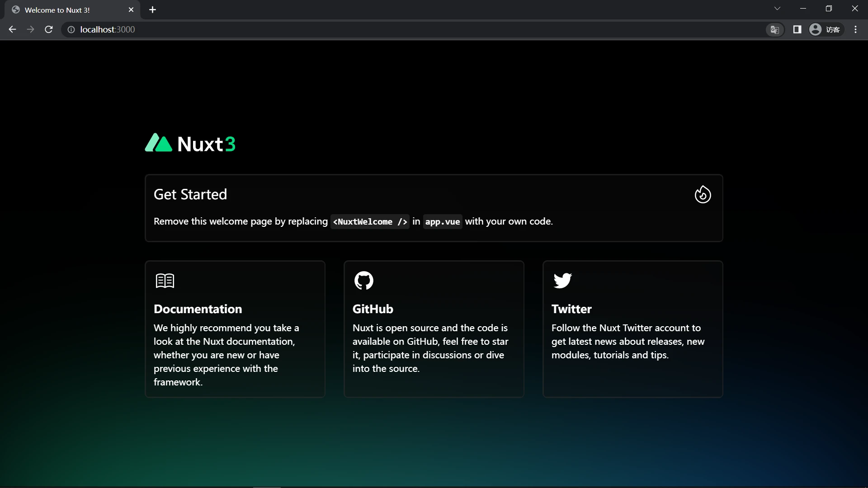Click the GitHub octocat icon
This screenshot has height=488, width=868.
coord(363,281)
